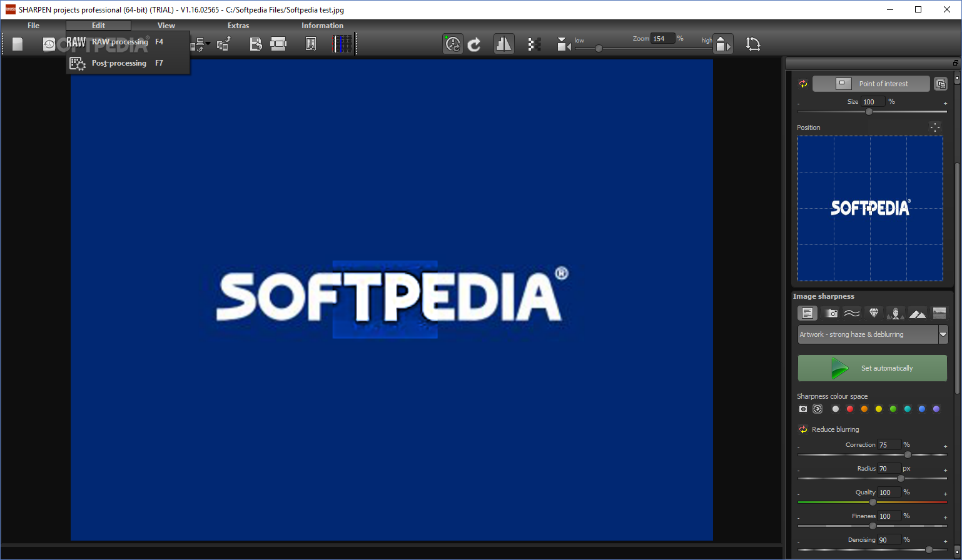Click the copy icon beside Point of interest
The image size is (962, 560).
pyautogui.click(x=940, y=84)
